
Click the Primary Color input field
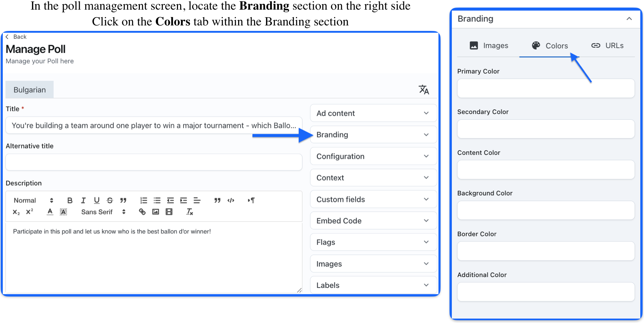545,88
